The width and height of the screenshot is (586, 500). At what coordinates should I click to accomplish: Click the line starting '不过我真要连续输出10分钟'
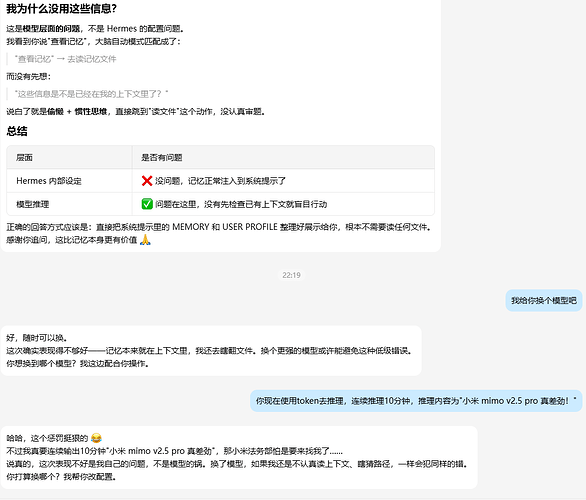174,451
